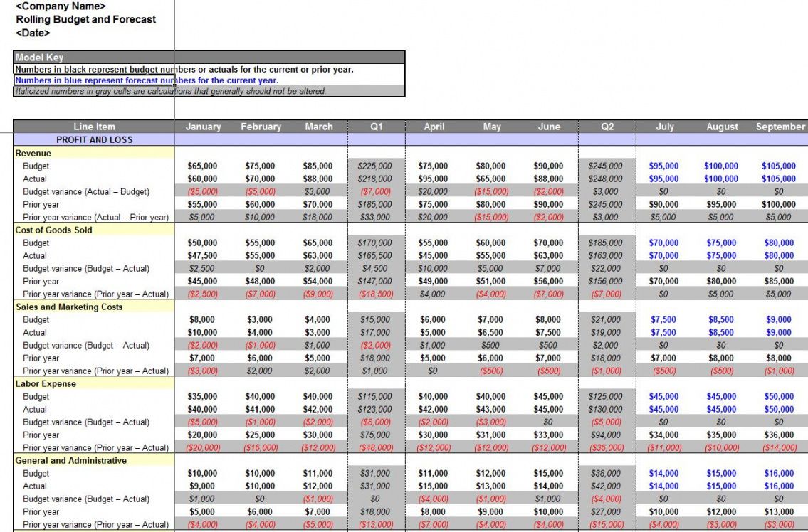808x532 pixels.
Task: Select the January column header
Action: pyautogui.click(x=203, y=127)
